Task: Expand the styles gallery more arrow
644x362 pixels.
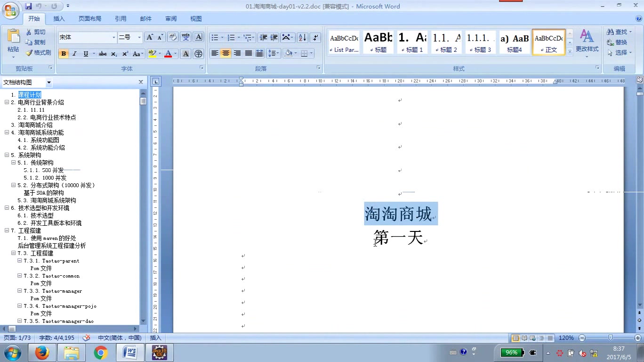Action: click(570, 52)
